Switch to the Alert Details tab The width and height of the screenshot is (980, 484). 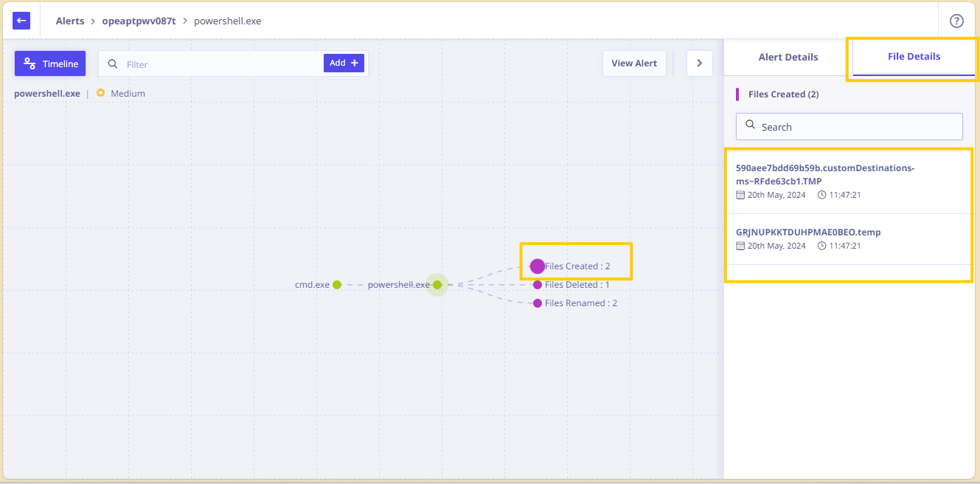(788, 57)
